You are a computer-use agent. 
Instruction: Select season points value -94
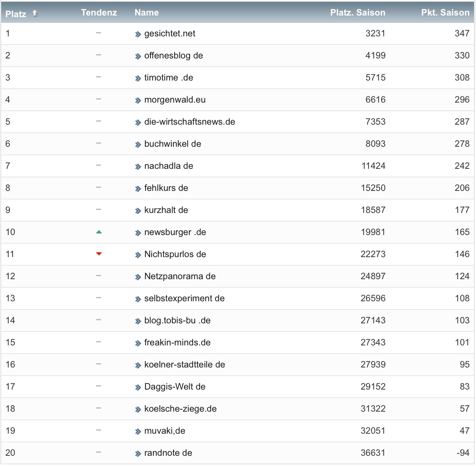(x=463, y=453)
